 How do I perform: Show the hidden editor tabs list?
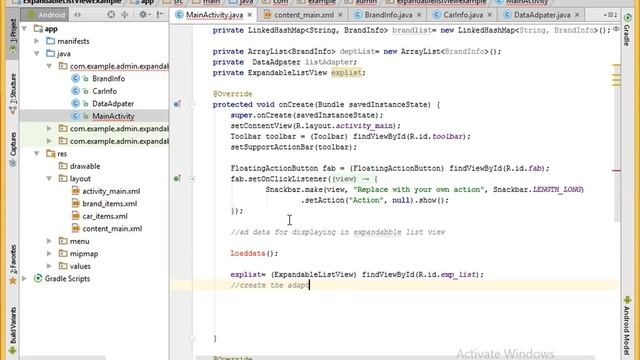click(611, 15)
